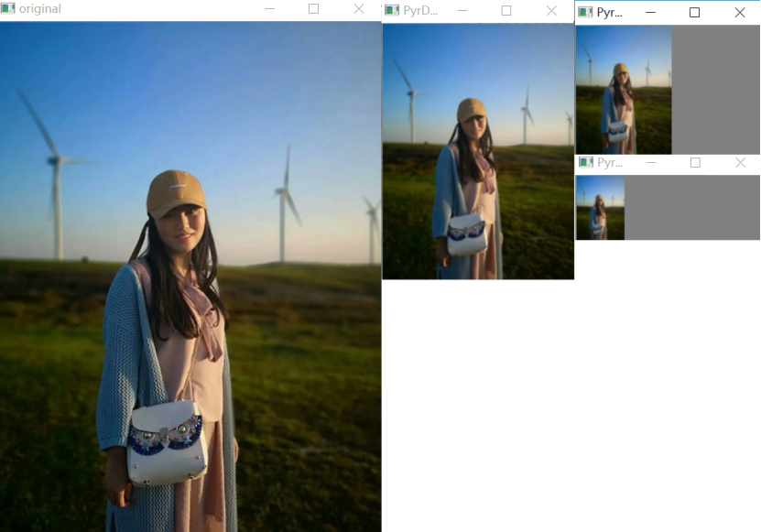The height and width of the screenshot is (532, 761).
Task: Minimize the active Pyr... window
Action: point(650,12)
